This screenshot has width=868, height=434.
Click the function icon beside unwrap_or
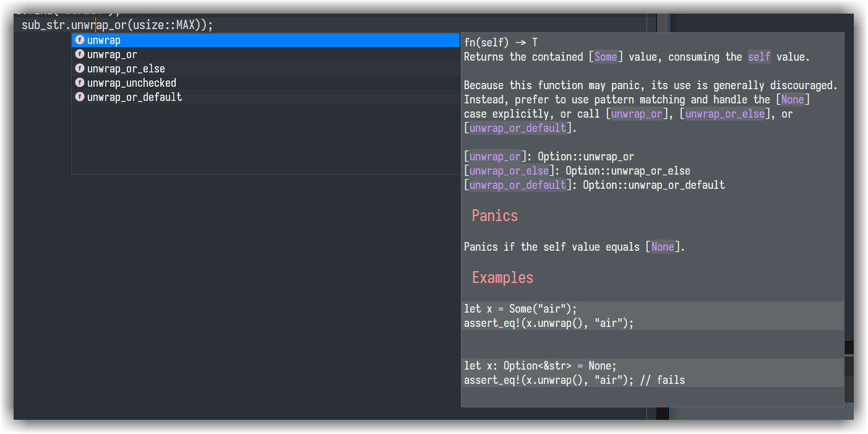(80, 54)
